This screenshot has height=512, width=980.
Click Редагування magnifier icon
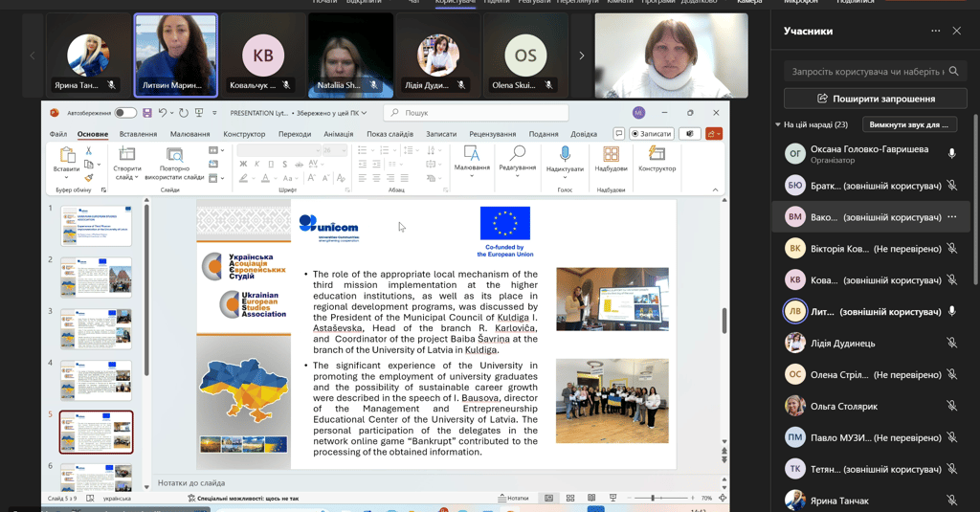(518, 154)
